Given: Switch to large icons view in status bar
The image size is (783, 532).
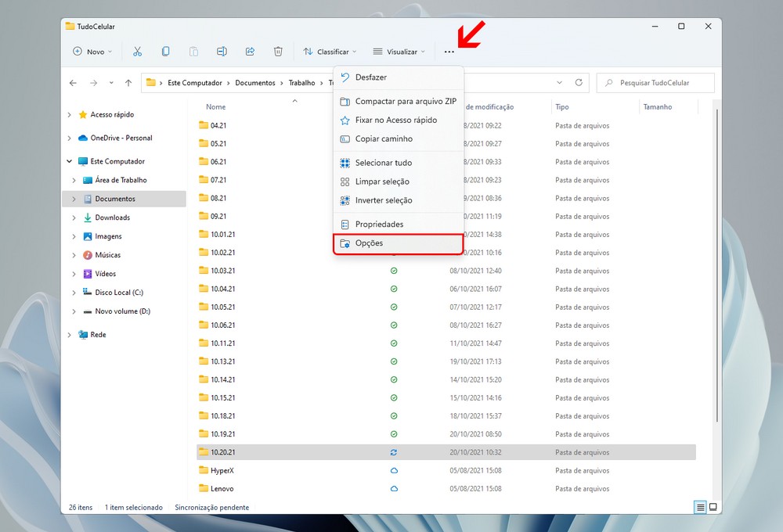Looking at the screenshot, I should [x=713, y=507].
